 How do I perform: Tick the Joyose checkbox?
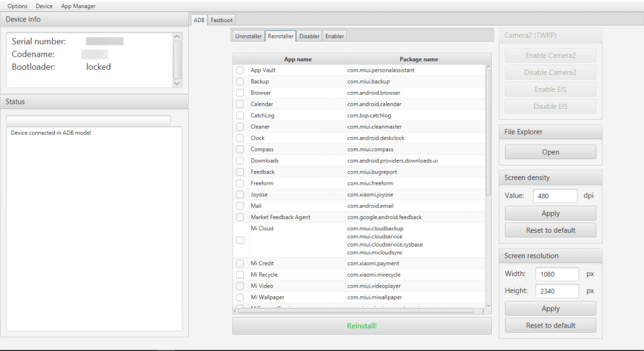(x=240, y=195)
